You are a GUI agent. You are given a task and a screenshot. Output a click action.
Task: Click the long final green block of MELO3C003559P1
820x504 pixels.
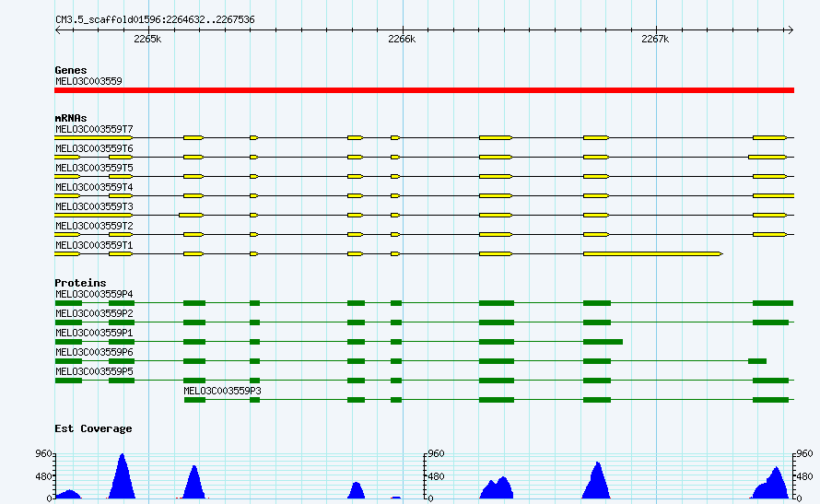pyautogui.click(x=603, y=342)
